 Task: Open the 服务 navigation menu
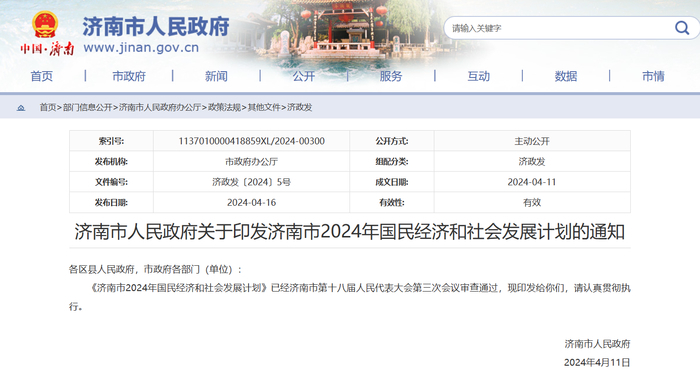[x=391, y=76]
